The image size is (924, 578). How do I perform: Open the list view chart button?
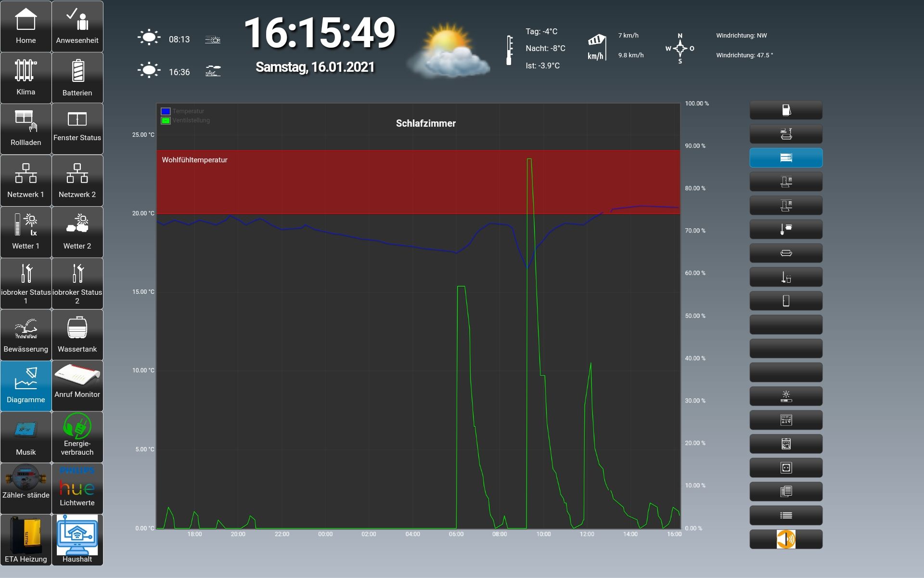click(x=785, y=515)
